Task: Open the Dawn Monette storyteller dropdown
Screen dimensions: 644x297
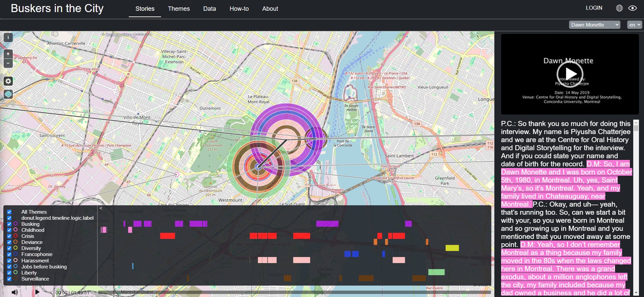Action: coord(594,25)
